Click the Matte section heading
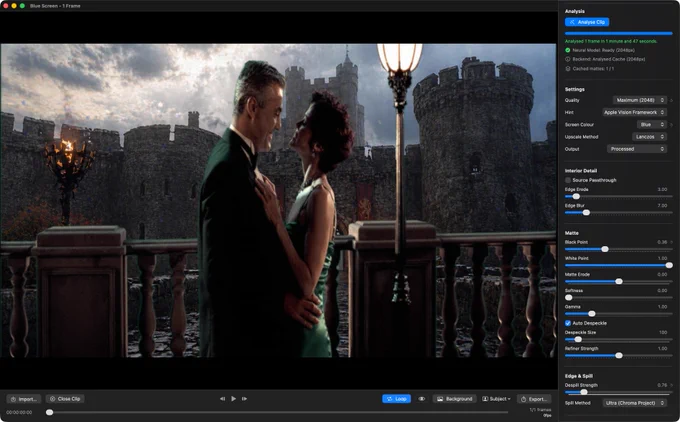This screenshot has width=680, height=422. pyautogui.click(x=572, y=233)
